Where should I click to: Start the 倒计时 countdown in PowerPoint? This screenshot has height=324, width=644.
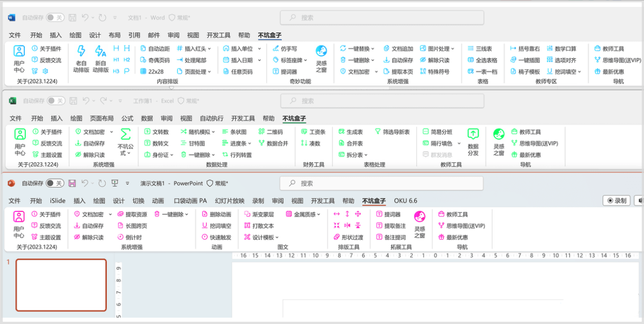(x=130, y=237)
